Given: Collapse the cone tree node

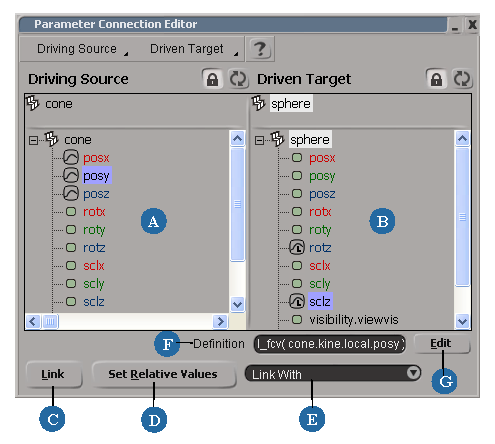Looking at the screenshot, I should click(33, 140).
